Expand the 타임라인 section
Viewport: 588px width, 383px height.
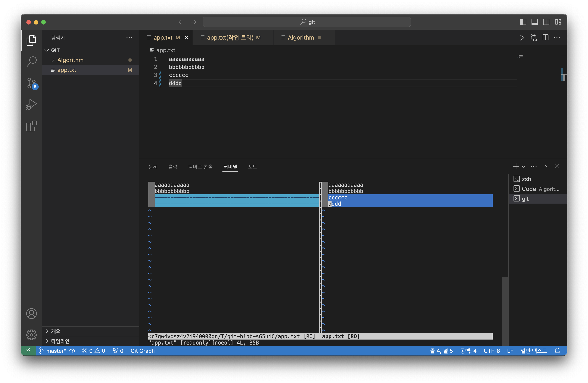pyautogui.click(x=60, y=341)
